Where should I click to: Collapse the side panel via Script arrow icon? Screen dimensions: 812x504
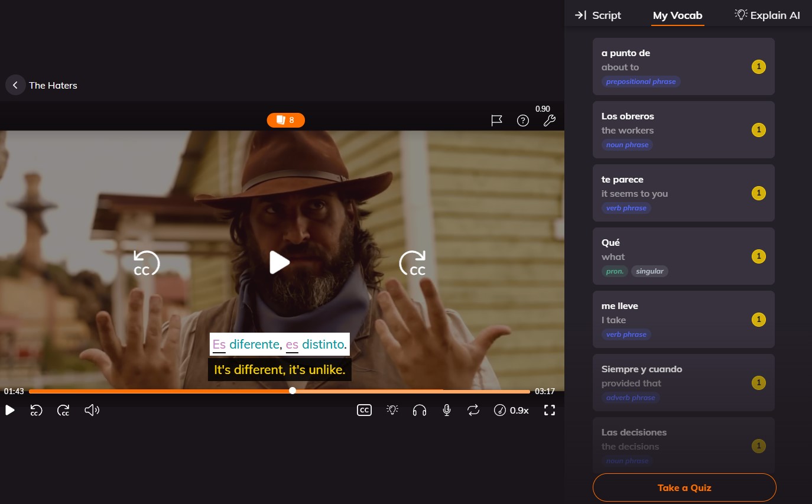coord(580,15)
